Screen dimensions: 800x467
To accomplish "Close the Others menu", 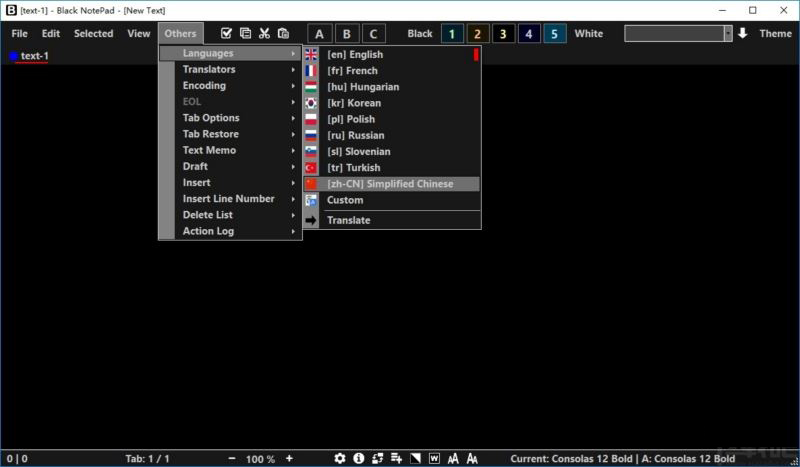I will (180, 34).
